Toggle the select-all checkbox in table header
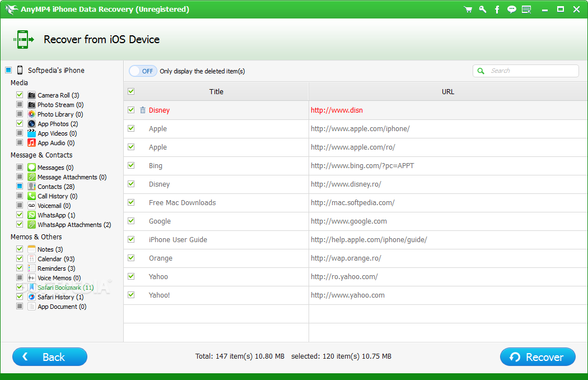Viewport: 588px width, 380px height. [131, 91]
